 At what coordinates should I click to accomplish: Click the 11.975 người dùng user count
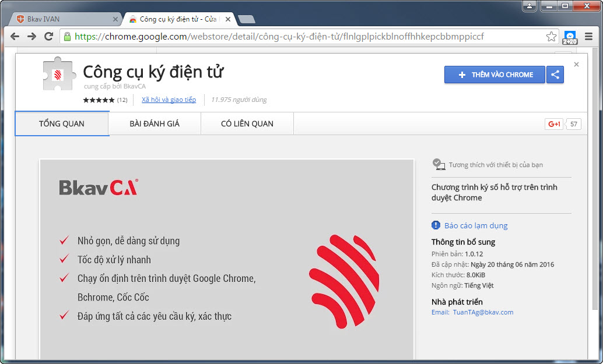[x=239, y=100]
